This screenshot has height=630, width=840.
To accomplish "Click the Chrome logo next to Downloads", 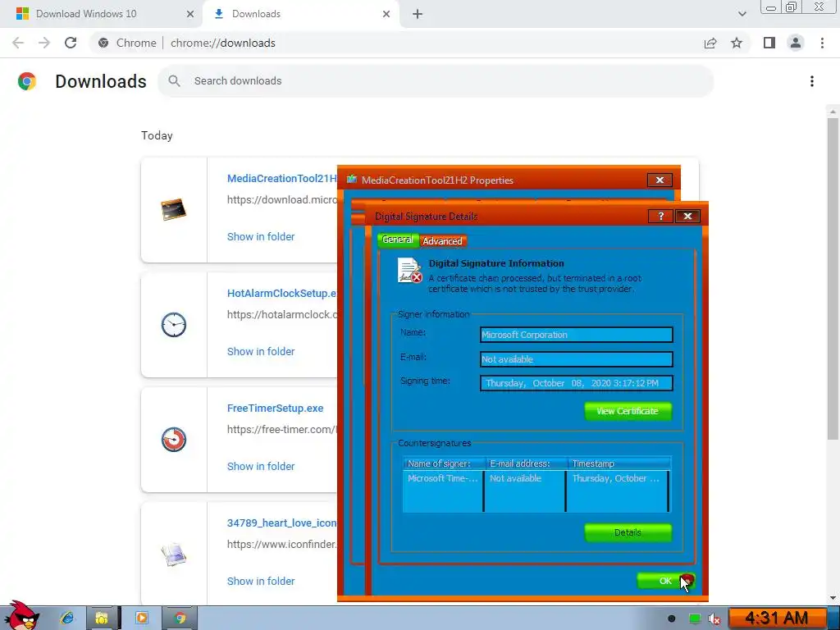I will [27, 81].
